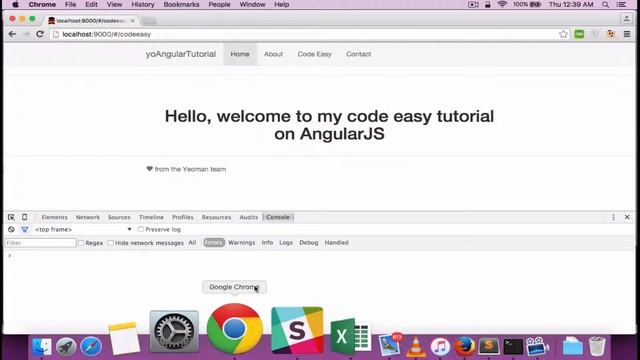640x360 pixels.
Task: Bookmark this page with the star icon
Action: 563,34
